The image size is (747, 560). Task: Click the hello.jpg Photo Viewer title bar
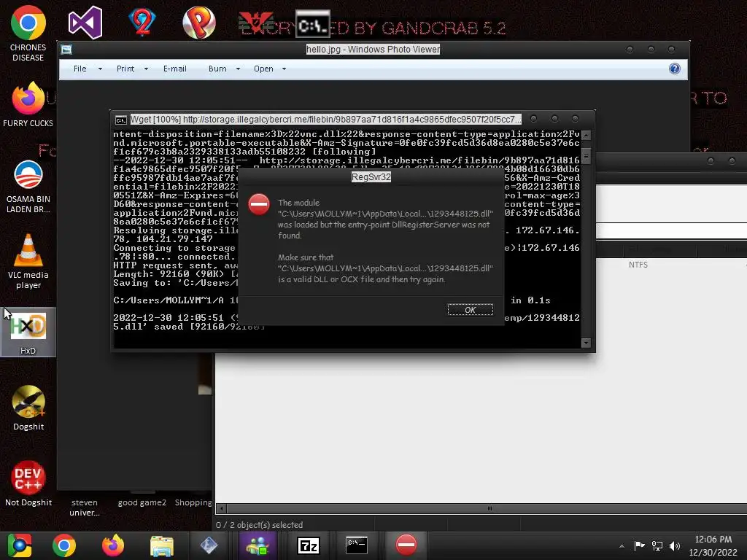pos(373,49)
